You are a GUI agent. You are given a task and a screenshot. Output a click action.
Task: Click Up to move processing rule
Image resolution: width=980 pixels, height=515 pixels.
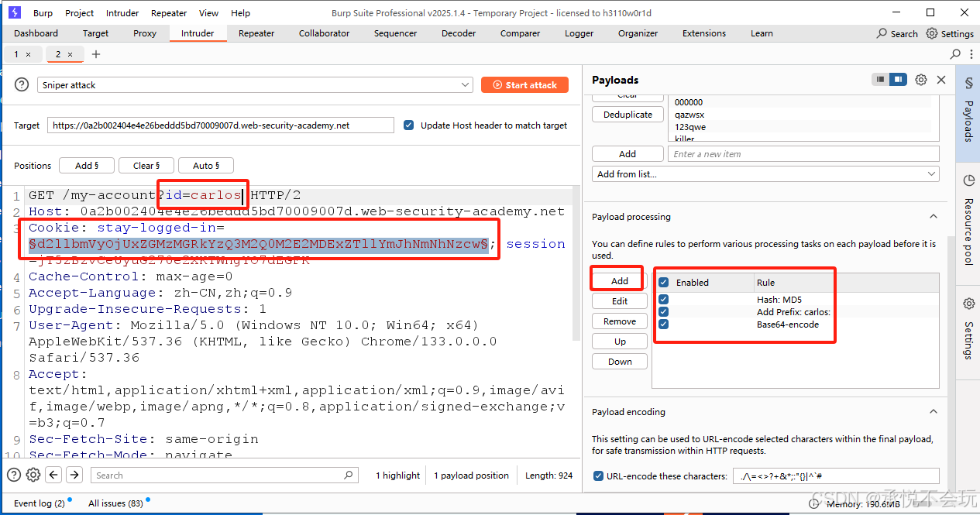620,342
